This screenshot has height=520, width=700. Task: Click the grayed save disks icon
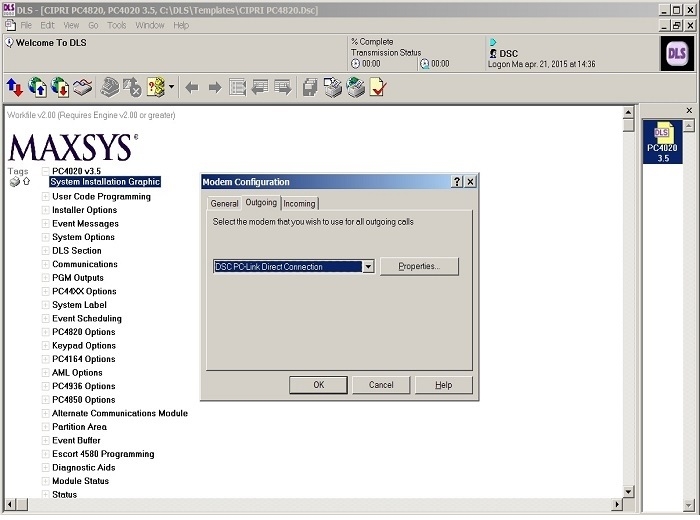click(x=310, y=87)
